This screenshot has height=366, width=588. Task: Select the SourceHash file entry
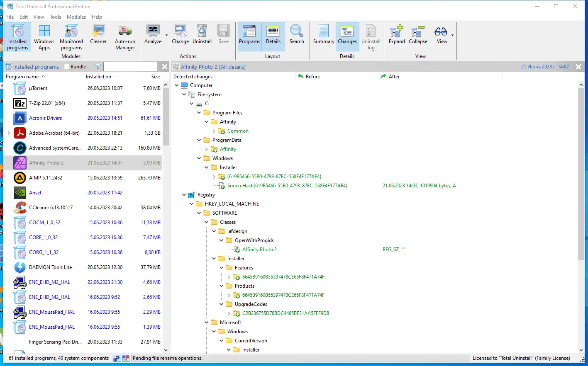(x=287, y=186)
